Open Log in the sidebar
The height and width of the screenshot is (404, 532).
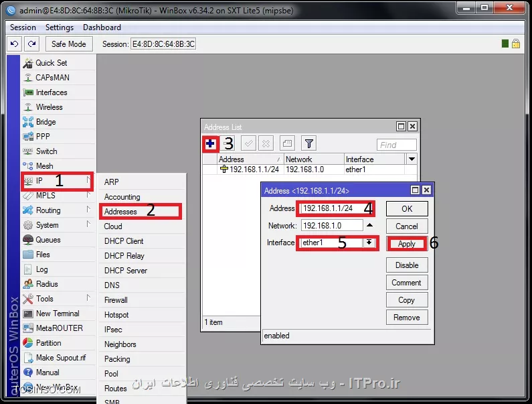[58, 269]
